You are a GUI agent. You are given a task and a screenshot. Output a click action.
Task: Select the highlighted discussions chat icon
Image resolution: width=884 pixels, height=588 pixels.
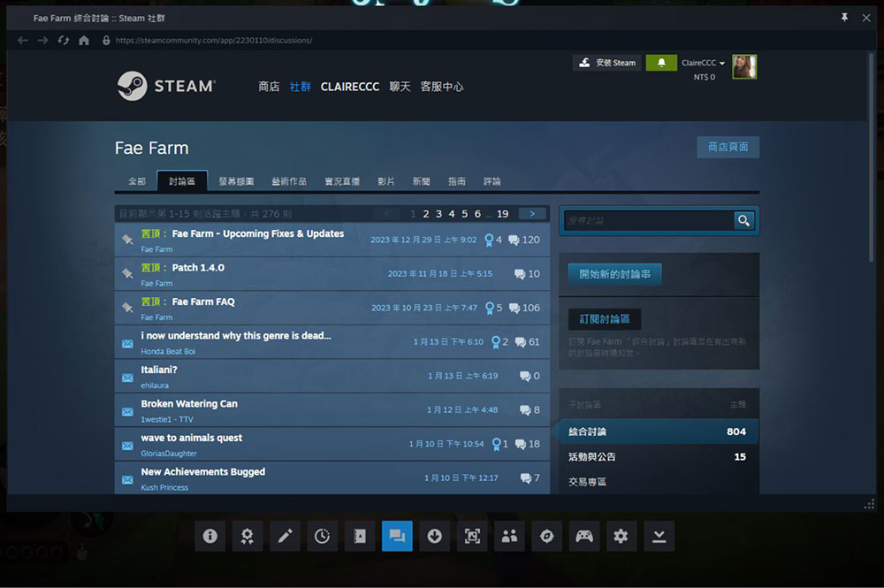pyautogui.click(x=397, y=536)
